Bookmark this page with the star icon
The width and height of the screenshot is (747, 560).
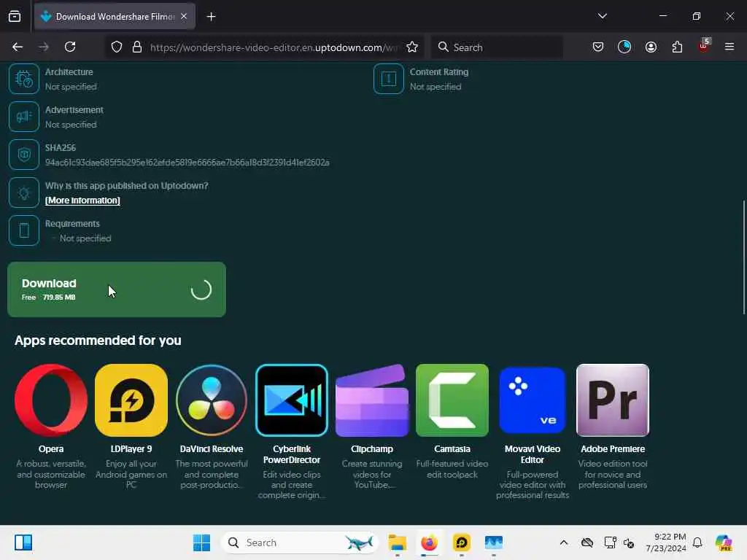[412, 47]
